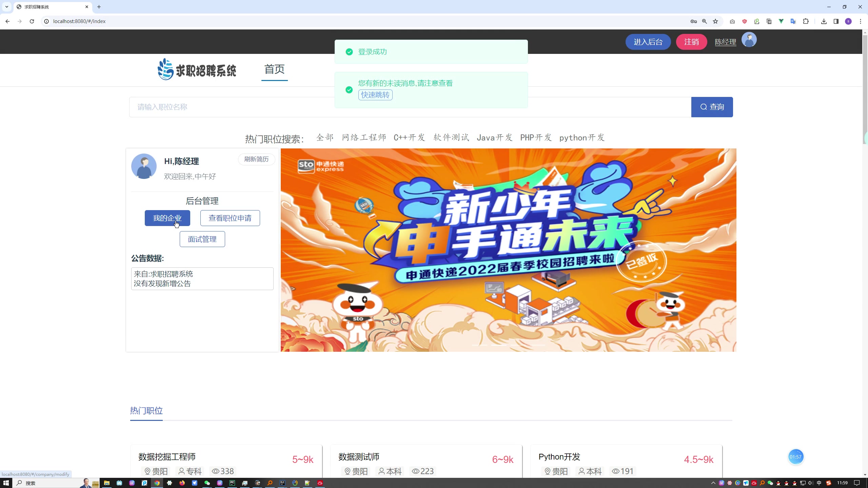Click the zoom magnifier icon in address bar

point(705,21)
